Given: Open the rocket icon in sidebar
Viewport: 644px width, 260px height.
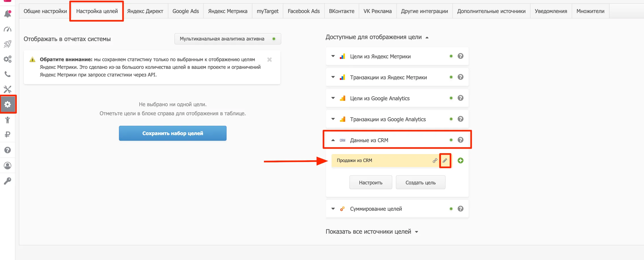Looking at the screenshot, I should click(8, 44).
